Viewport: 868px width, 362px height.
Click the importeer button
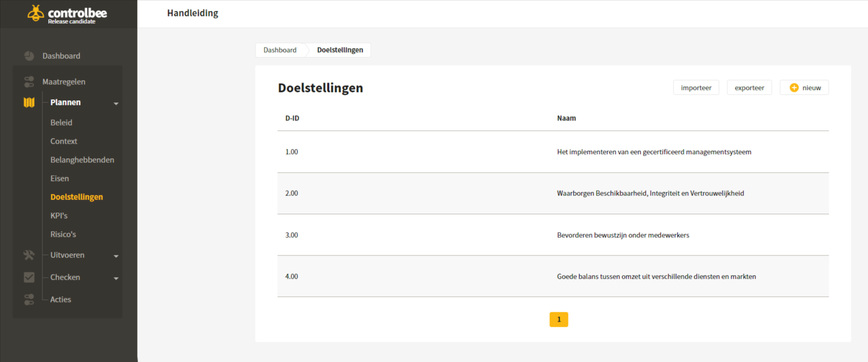pyautogui.click(x=696, y=88)
